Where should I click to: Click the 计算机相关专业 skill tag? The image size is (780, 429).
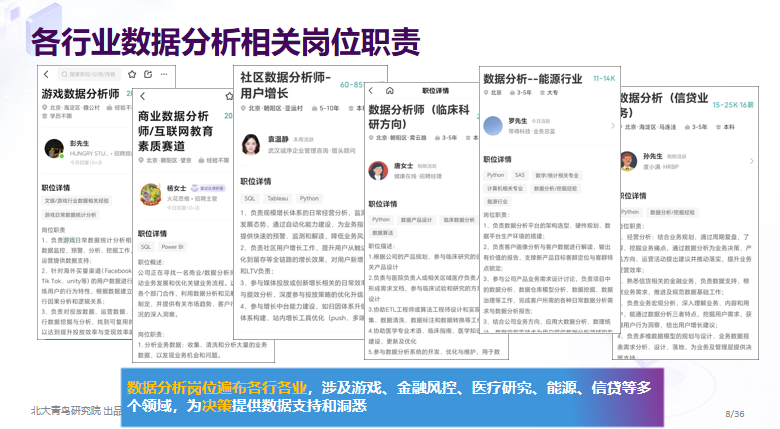click(x=505, y=189)
